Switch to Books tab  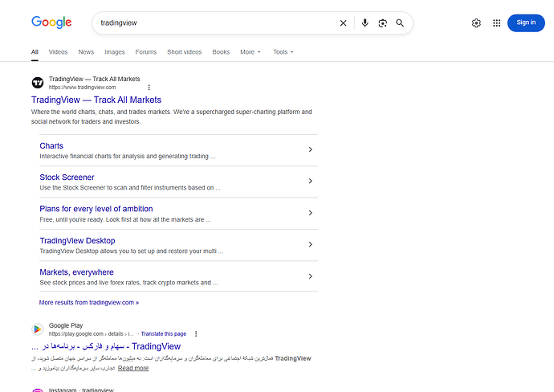click(221, 52)
